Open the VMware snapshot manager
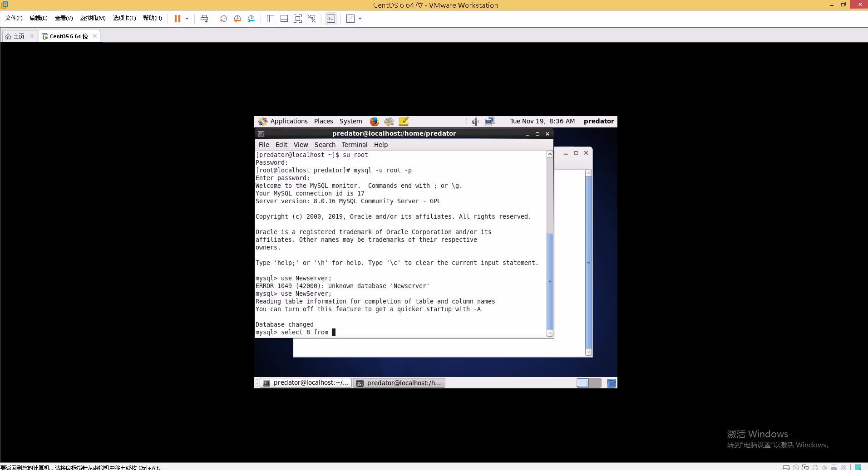Image resolution: width=868 pixels, height=470 pixels. coord(252,19)
